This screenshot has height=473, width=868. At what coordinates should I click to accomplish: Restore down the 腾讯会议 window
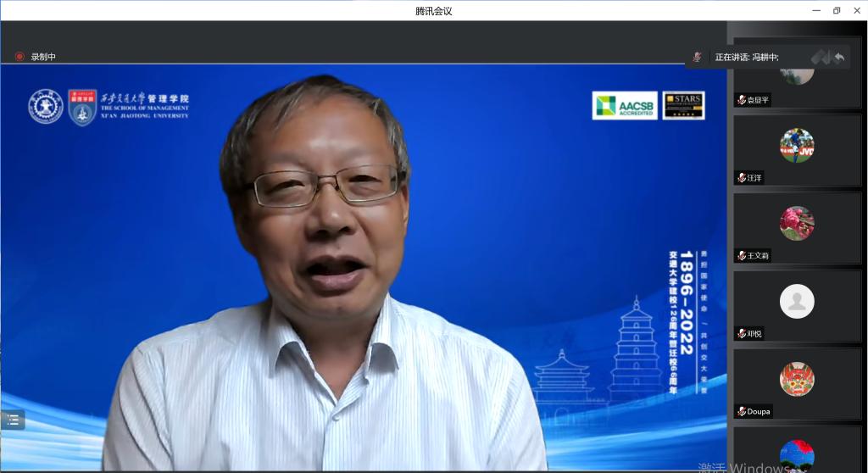pos(836,10)
